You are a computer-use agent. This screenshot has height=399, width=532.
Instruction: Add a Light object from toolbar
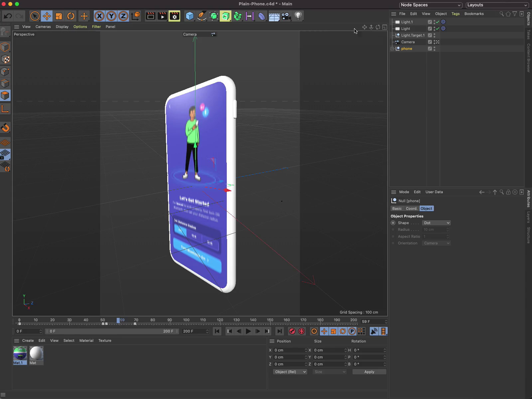click(x=298, y=16)
